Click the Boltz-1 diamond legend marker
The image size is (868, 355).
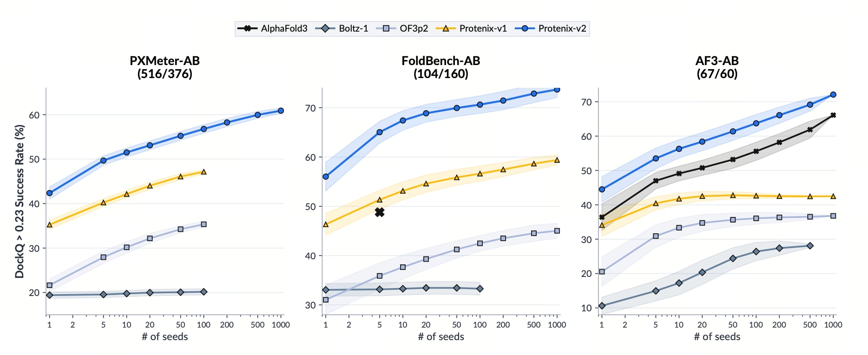click(x=325, y=28)
